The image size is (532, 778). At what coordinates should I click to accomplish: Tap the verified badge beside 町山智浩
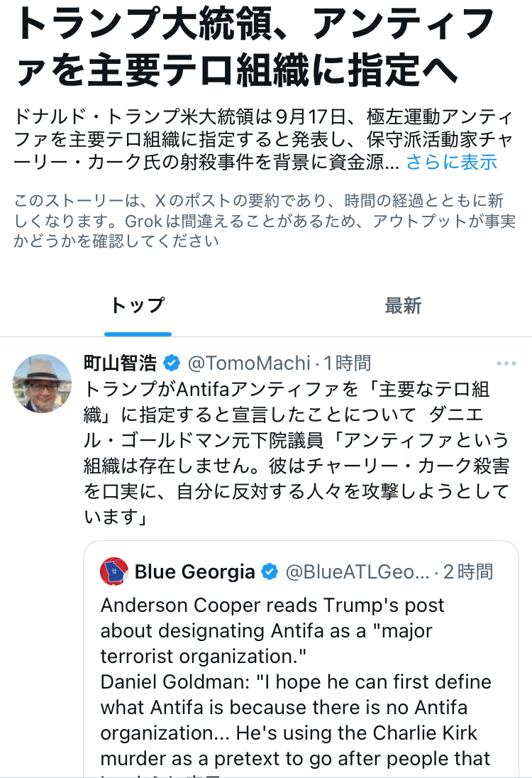point(172,364)
